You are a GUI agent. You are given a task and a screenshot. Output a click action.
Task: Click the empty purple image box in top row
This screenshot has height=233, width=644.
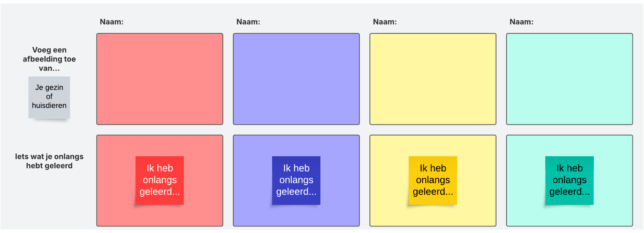[x=296, y=79]
